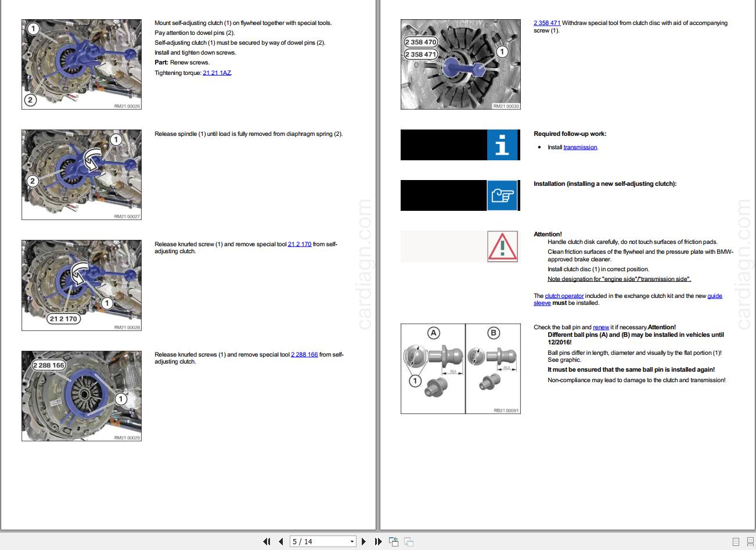Viewport: 756px width, 550px height.
Task: Select the previous view icon
Action: point(394,541)
